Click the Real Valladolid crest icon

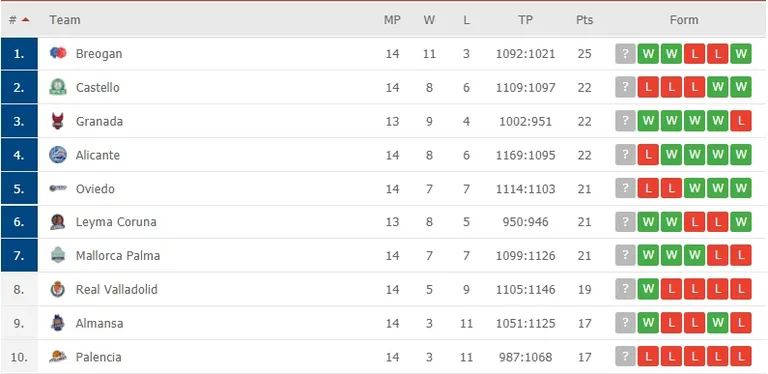coord(58,289)
